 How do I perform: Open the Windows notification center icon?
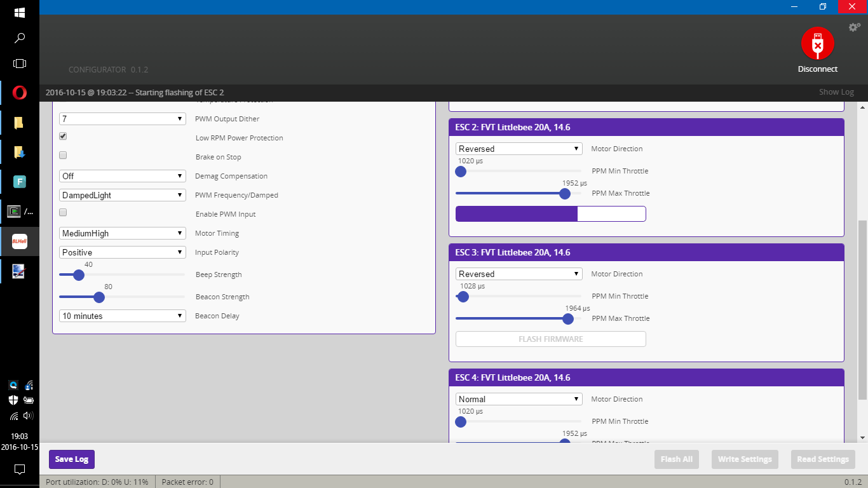point(20,470)
